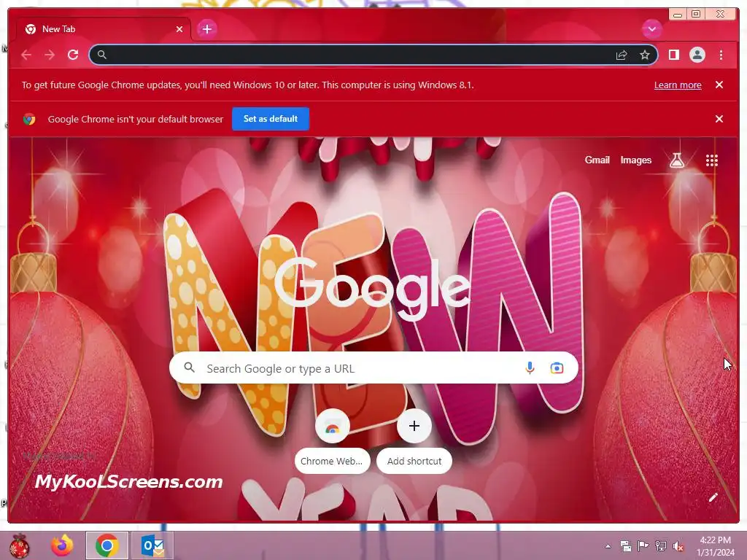
Task: Click the muted volume tray icon
Action: (678, 546)
